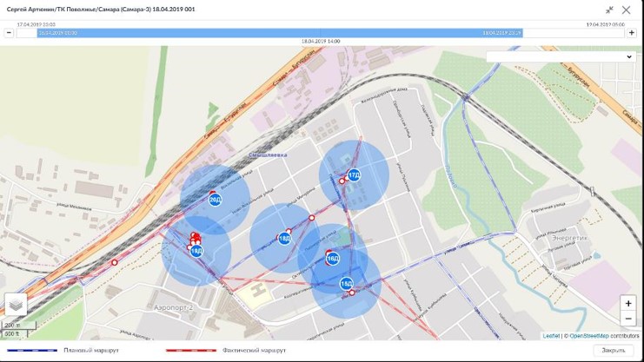Open the OpenStreetMap contributors link
The height and width of the screenshot is (362, 644).
point(603,336)
